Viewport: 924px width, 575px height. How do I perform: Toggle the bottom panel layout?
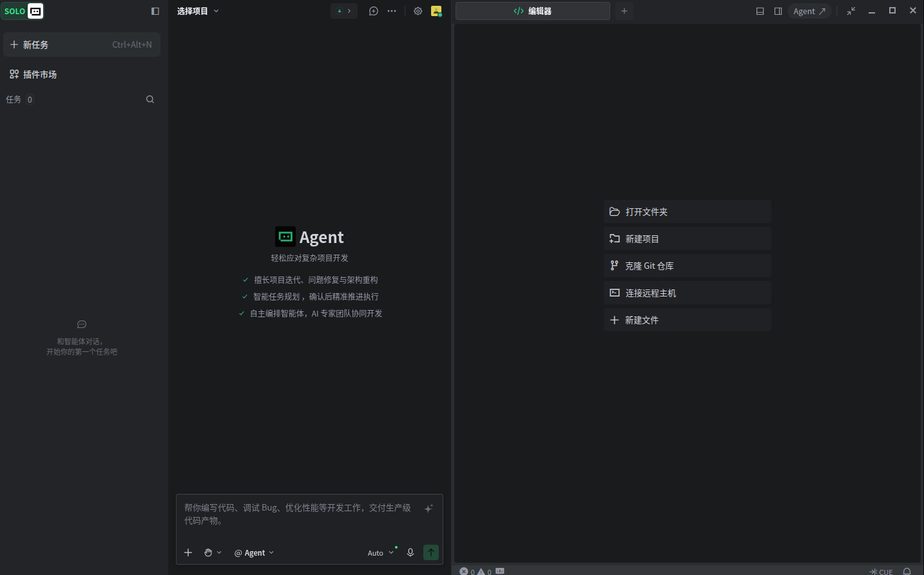(760, 11)
